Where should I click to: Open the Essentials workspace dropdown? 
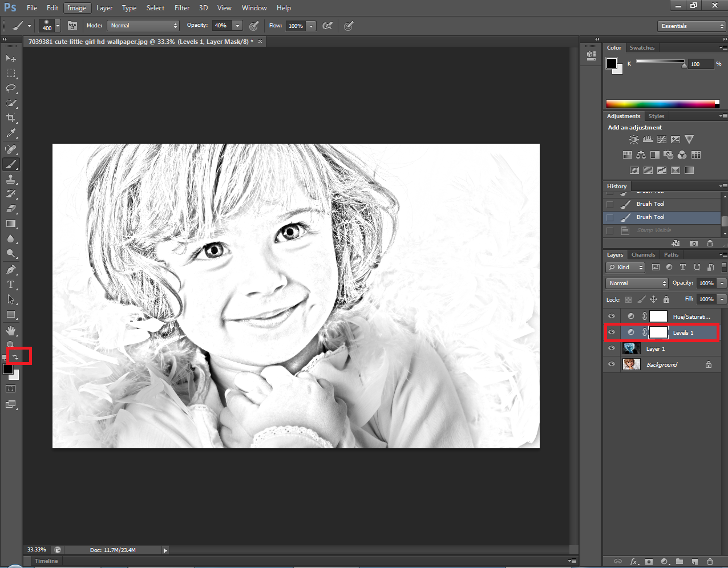pos(691,26)
